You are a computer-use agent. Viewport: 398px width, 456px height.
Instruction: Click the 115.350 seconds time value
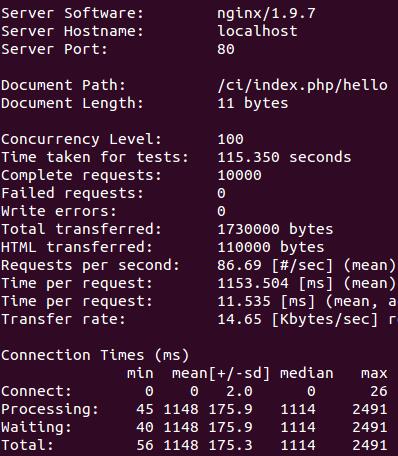284,157
